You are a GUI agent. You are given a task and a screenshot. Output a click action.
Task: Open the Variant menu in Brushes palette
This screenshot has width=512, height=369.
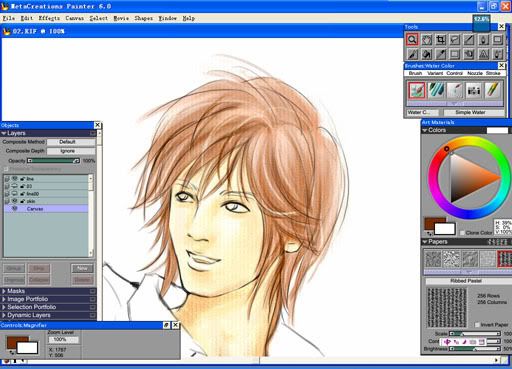click(435, 73)
